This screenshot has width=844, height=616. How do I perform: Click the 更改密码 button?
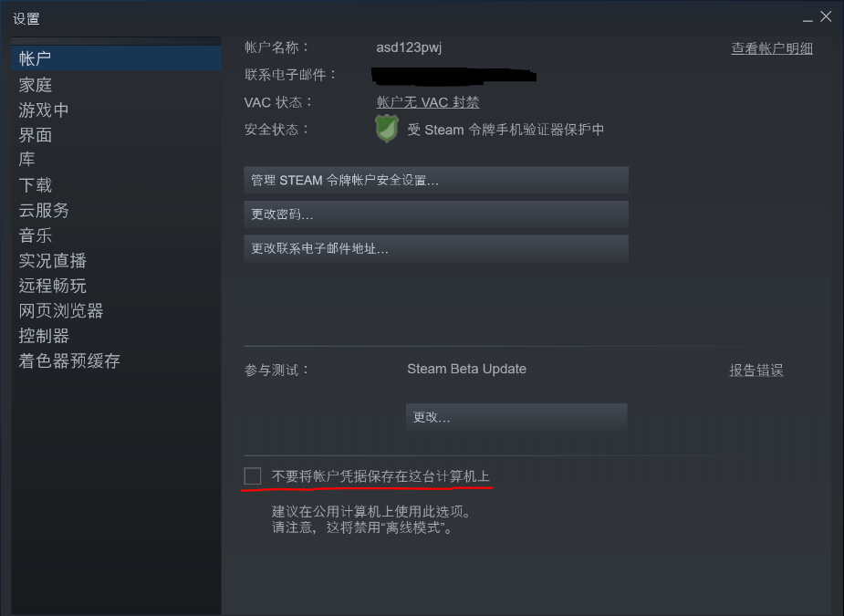point(436,214)
